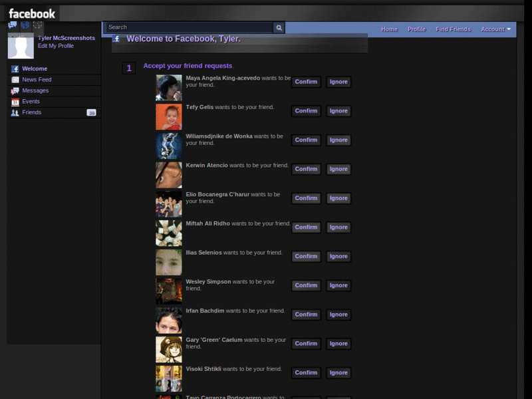Open Find Friends in top navigation
532x399 pixels.
click(453, 29)
